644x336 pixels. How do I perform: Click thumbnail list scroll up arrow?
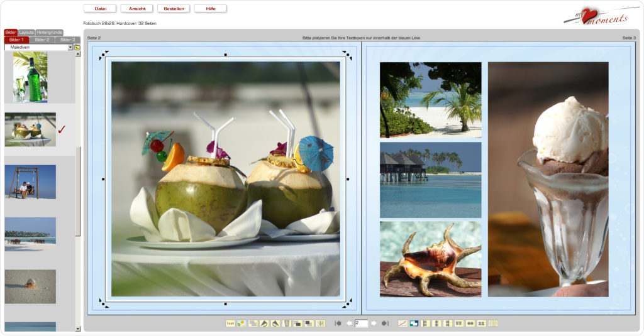(78, 54)
